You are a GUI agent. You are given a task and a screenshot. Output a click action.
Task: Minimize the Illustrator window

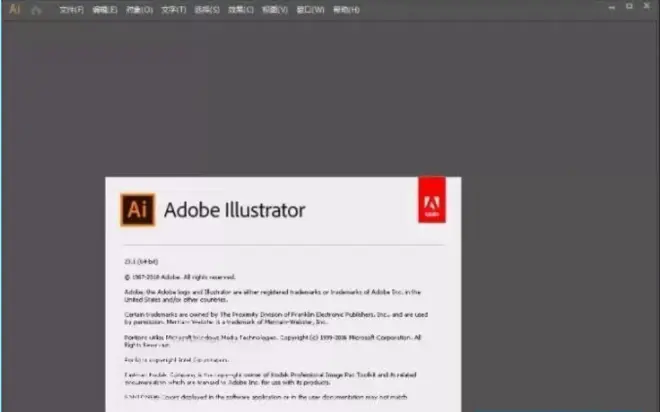[x=612, y=7]
